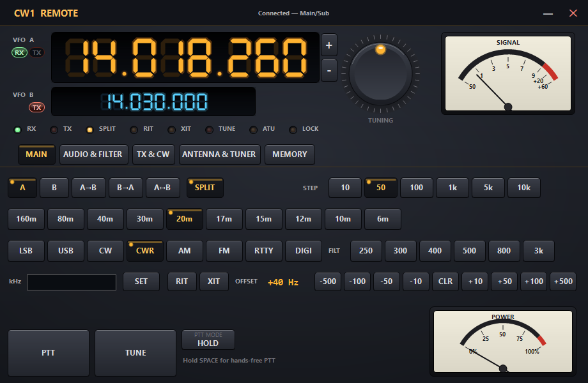
Task: Switch to the 6m band
Action: pyautogui.click(x=382, y=219)
